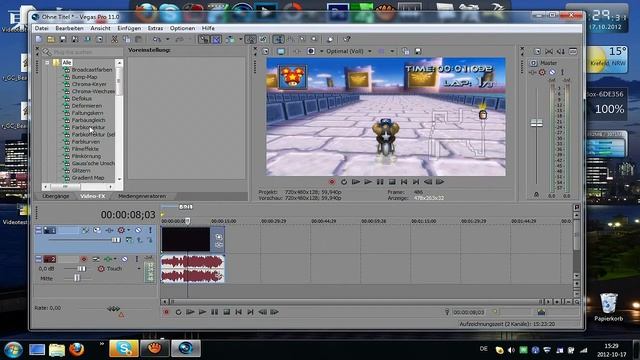Open a project with the folder toolbar icon
The width and height of the screenshot is (640, 360).
[51, 39]
